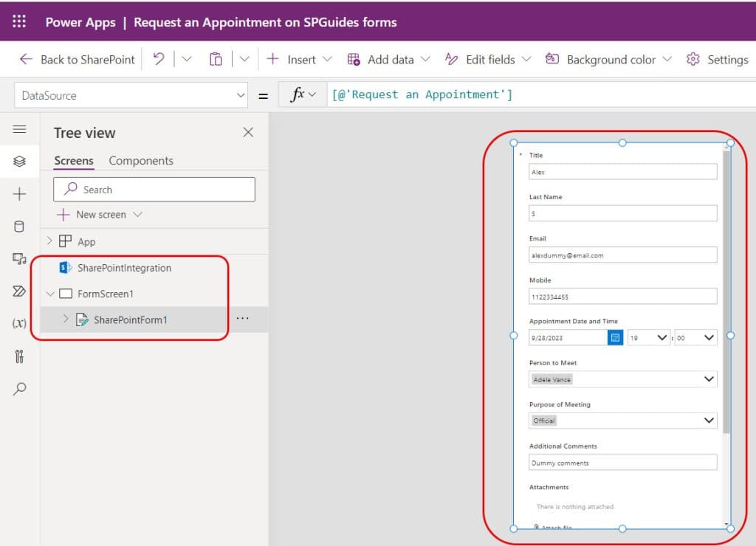Click the Email input field
The width and height of the screenshot is (756, 546).
click(622, 255)
